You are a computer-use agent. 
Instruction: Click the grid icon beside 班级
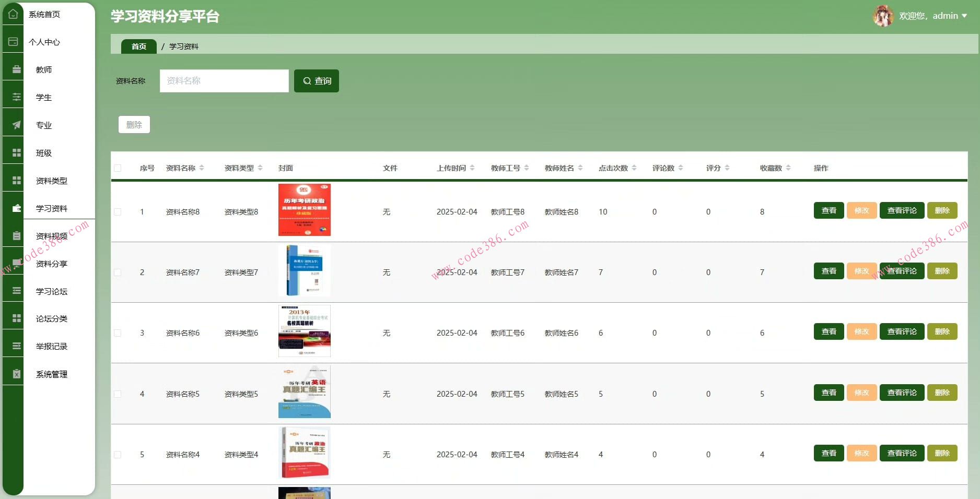(x=17, y=152)
